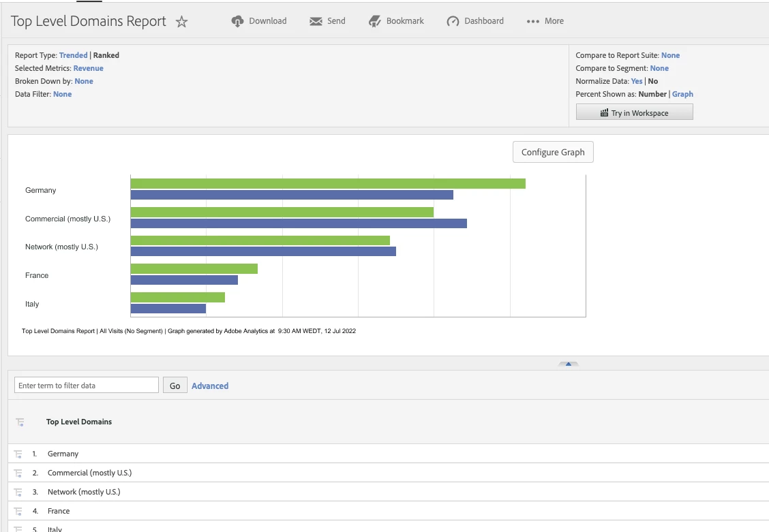
Task: Click the blue Italy bar in chart
Action: coord(168,309)
